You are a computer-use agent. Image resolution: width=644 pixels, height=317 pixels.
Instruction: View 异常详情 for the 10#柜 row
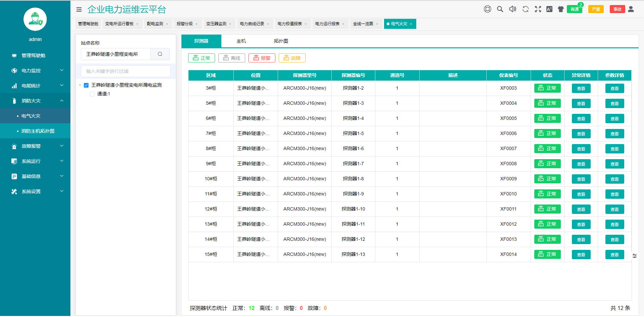pos(581,179)
